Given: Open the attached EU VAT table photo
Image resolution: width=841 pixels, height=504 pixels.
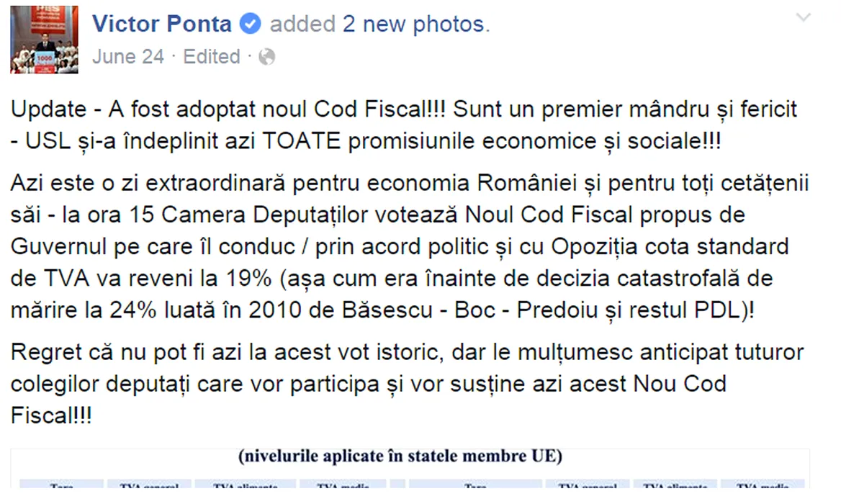Looking at the screenshot, I should pyautogui.click(x=410, y=472).
